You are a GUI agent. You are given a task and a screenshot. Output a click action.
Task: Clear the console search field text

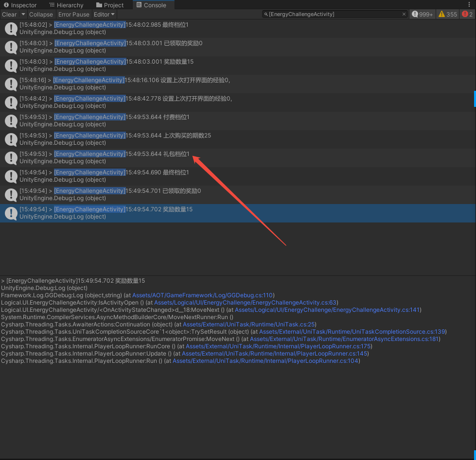point(404,15)
